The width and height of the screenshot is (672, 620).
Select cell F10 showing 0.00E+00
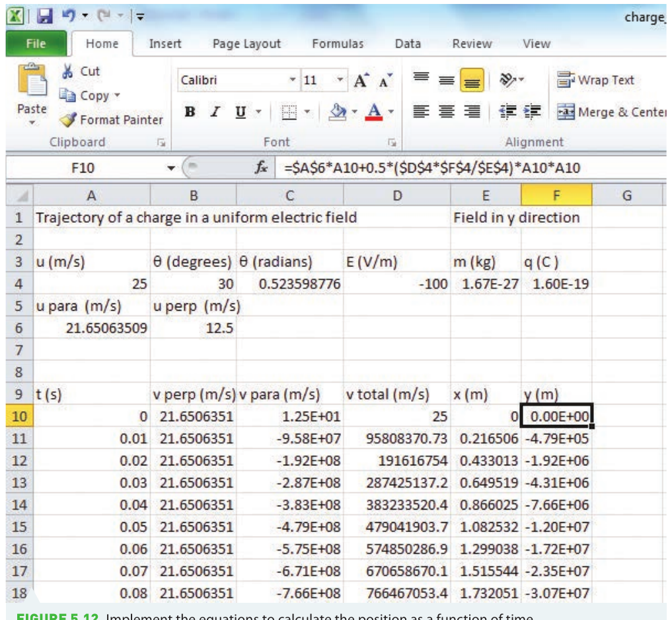click(x=557, y=416)
